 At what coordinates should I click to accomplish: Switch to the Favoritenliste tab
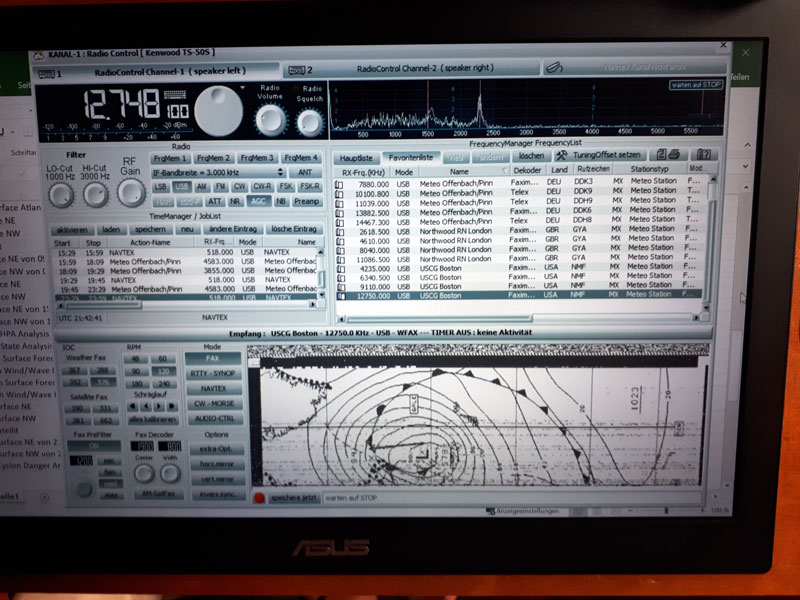coord(411,158)
